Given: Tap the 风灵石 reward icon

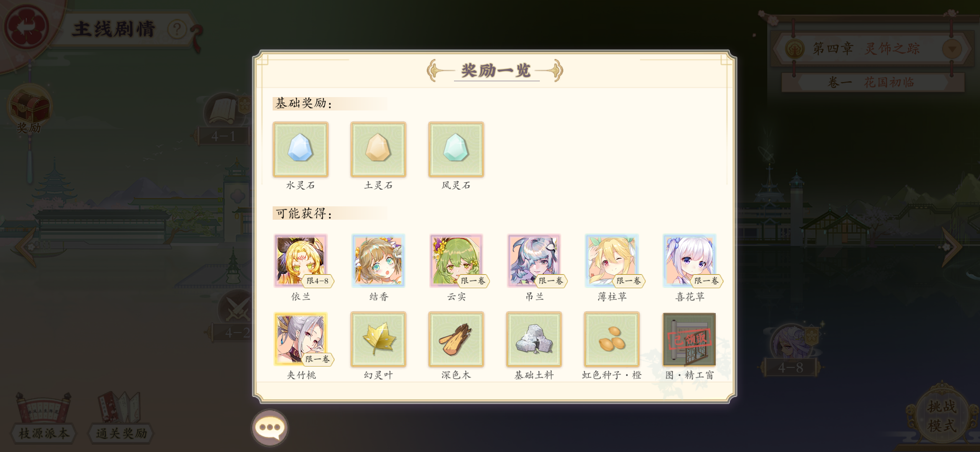Looking at the screenshot, I should click(456, 149).
